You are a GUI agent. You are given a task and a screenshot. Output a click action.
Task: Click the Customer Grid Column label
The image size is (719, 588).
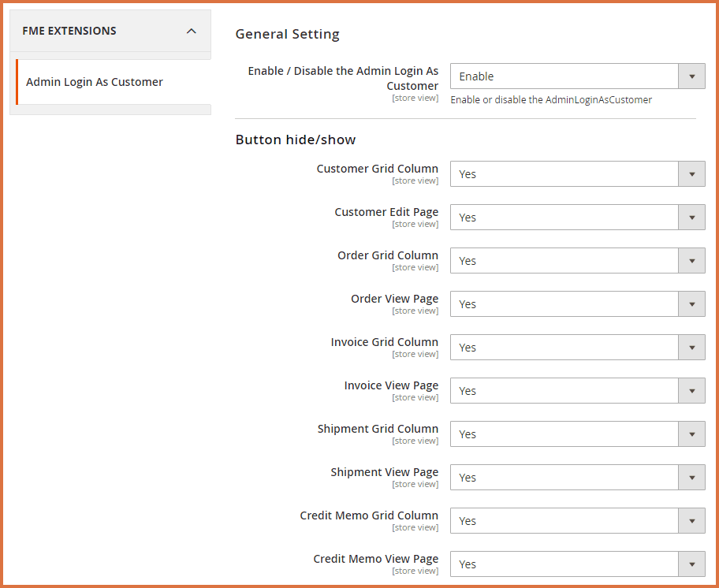377,169
